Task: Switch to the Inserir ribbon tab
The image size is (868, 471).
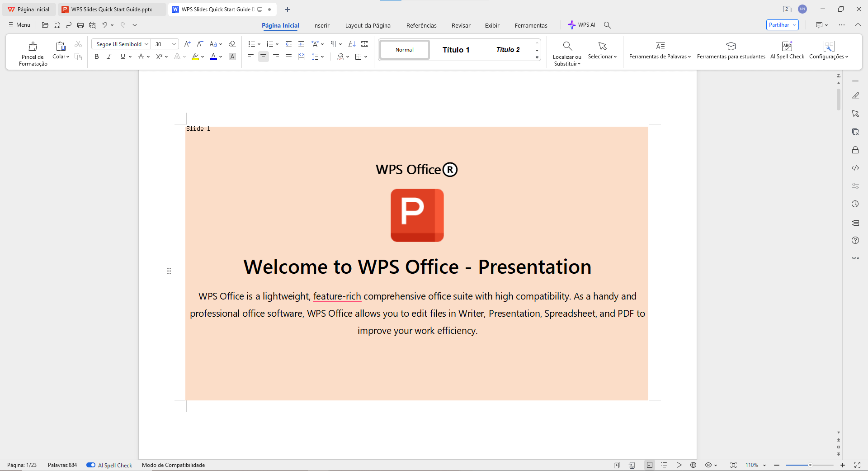Action: click(x=321, y=25)
